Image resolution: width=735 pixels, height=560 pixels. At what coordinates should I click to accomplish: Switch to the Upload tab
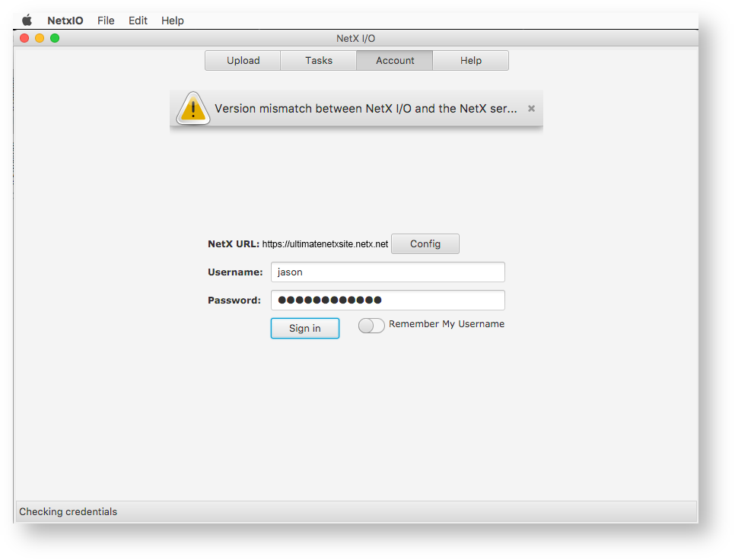[243, 61]
